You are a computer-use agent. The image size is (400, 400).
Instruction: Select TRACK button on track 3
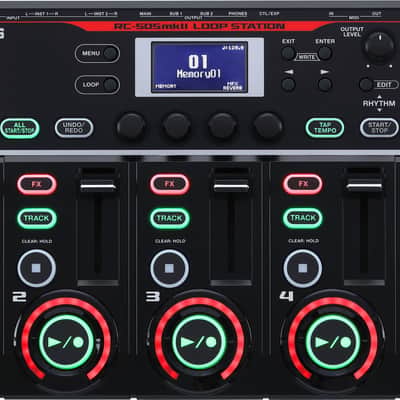pos(170,218)
